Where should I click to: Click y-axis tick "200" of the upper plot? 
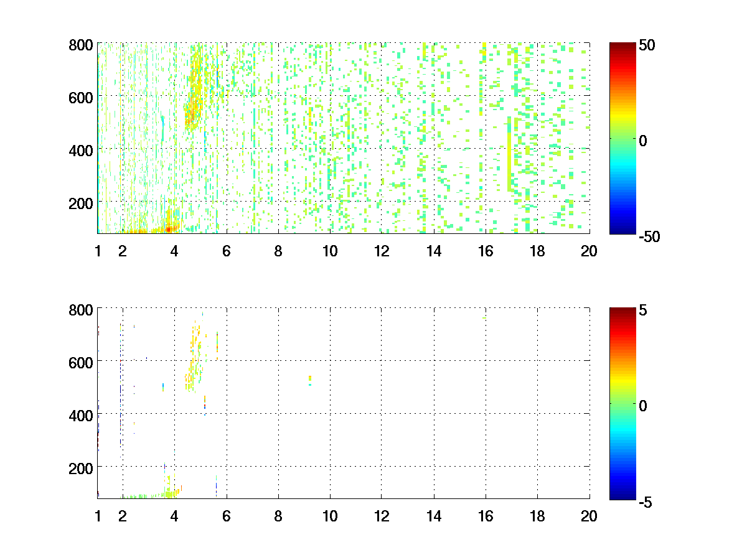81,203
